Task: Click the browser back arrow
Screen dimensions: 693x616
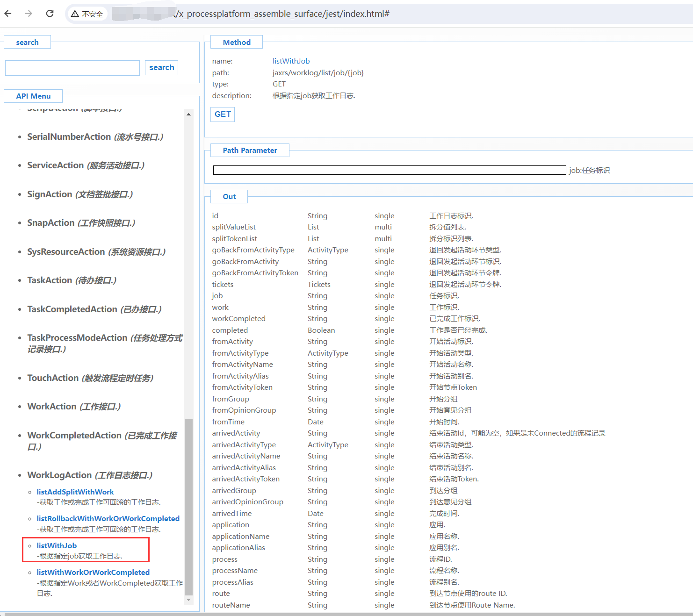Action: click(x=8, y=14)
